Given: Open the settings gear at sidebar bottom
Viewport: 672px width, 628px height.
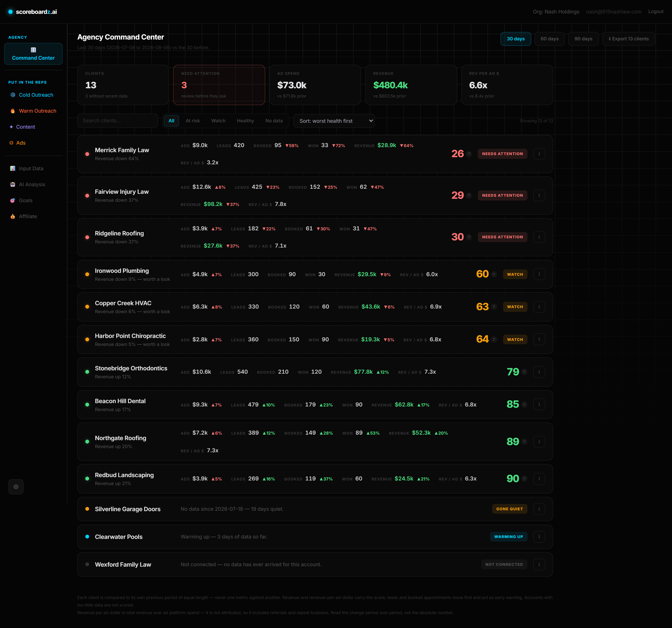Looking at the screenshot, I should pos(16,487).
